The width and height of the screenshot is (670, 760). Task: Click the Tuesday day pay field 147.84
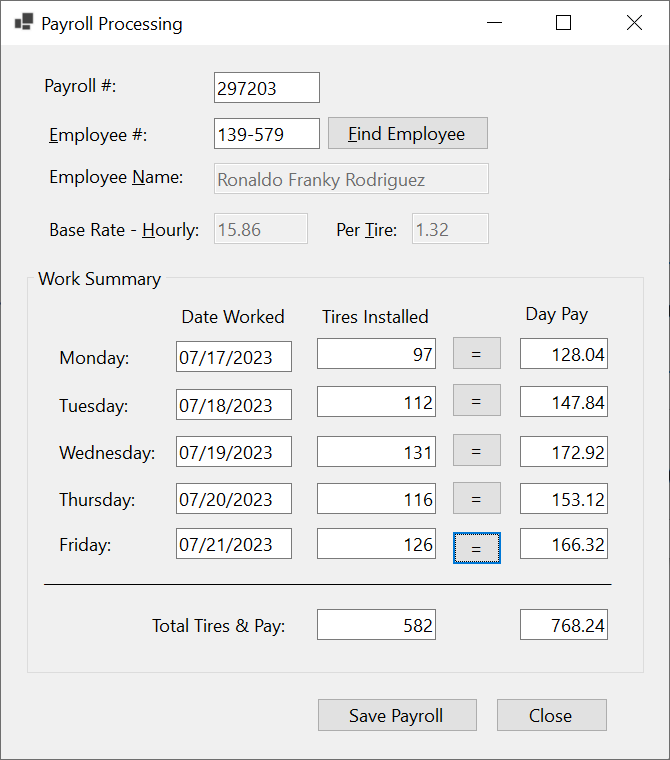564,401
